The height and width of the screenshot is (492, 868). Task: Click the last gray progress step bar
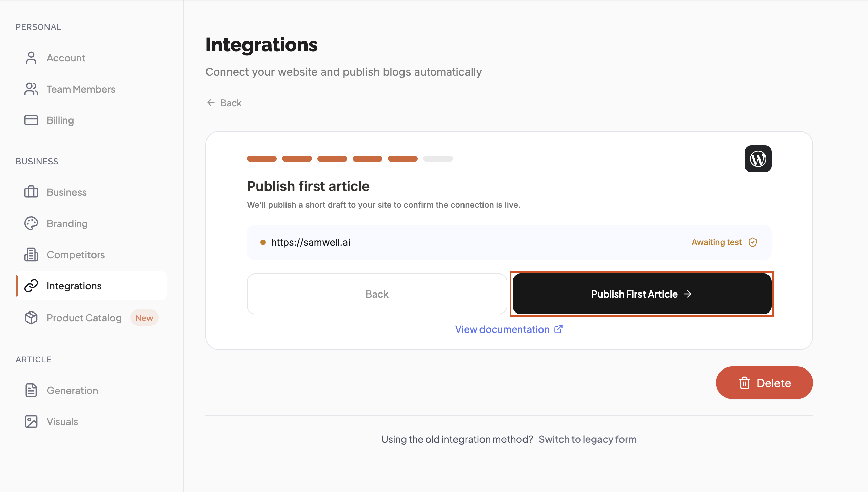(x=438, y=159)
